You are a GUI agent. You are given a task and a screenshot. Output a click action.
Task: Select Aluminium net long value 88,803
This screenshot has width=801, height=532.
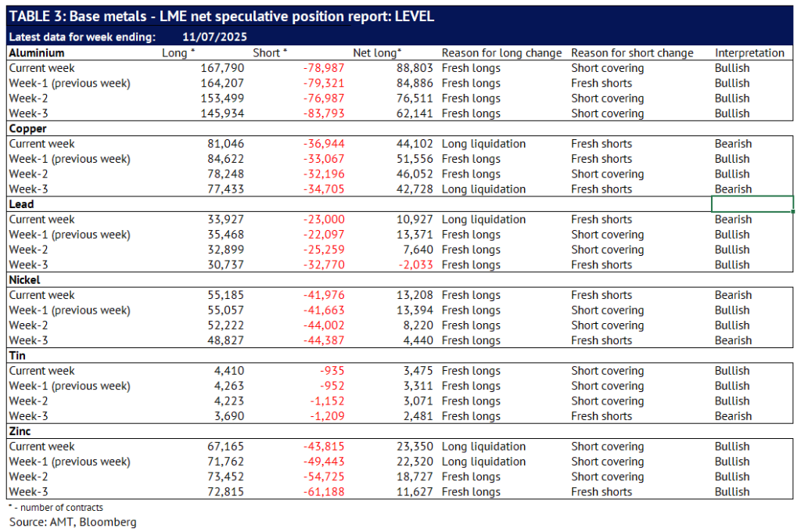click(415, 68)
